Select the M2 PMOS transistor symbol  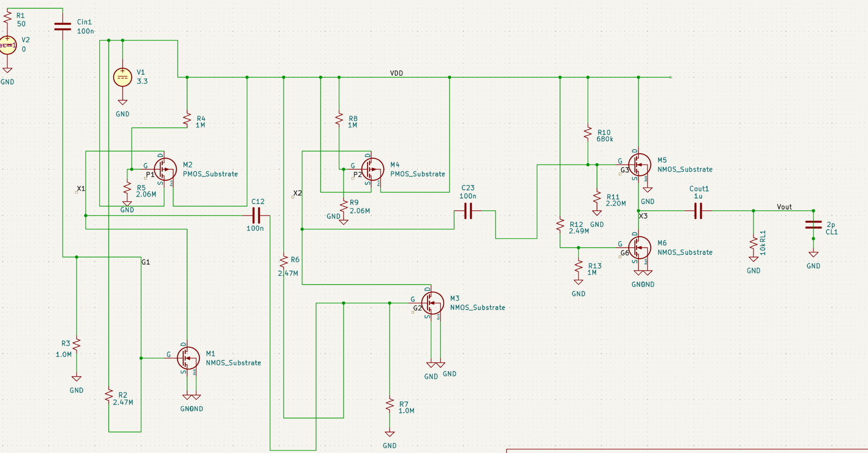164,170
